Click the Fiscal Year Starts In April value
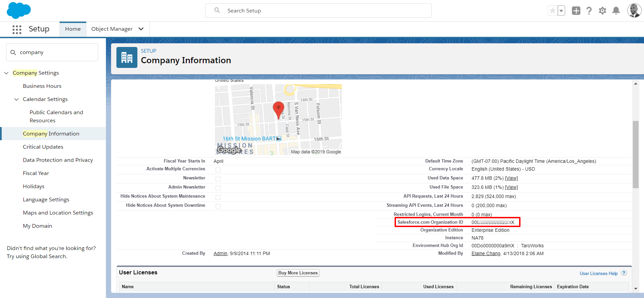Viewport: 644px width, 298px height. click(218, 161)
